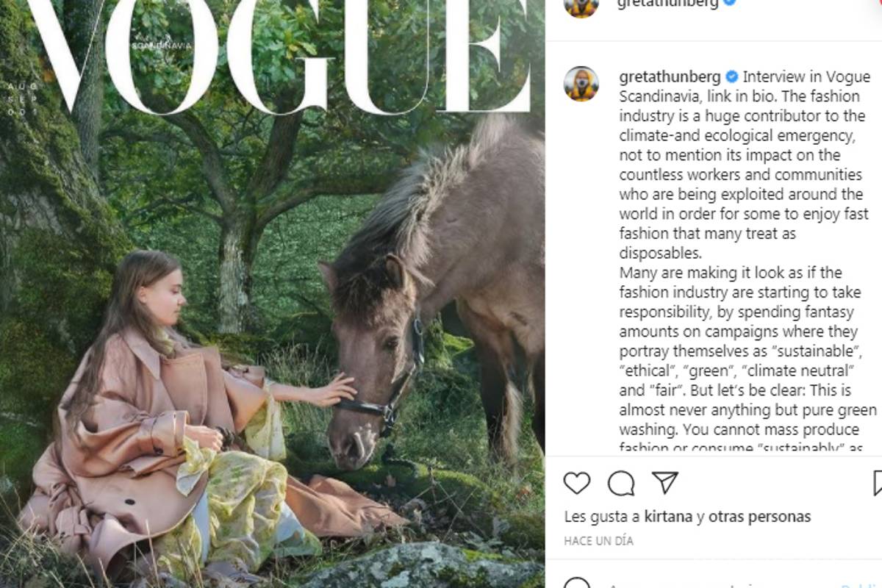Open the profile avatar in the post header
The width and height of the screenshot is (882, 588).
tap(581, 4)
